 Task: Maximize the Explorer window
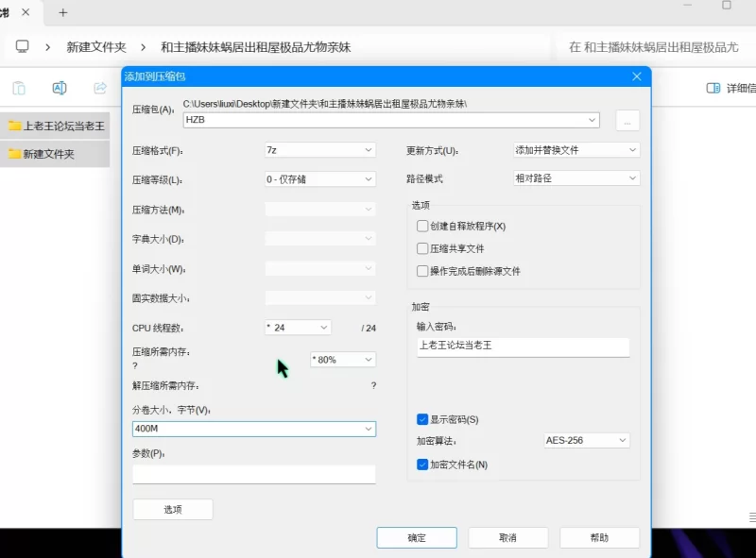tap(727, 6)
